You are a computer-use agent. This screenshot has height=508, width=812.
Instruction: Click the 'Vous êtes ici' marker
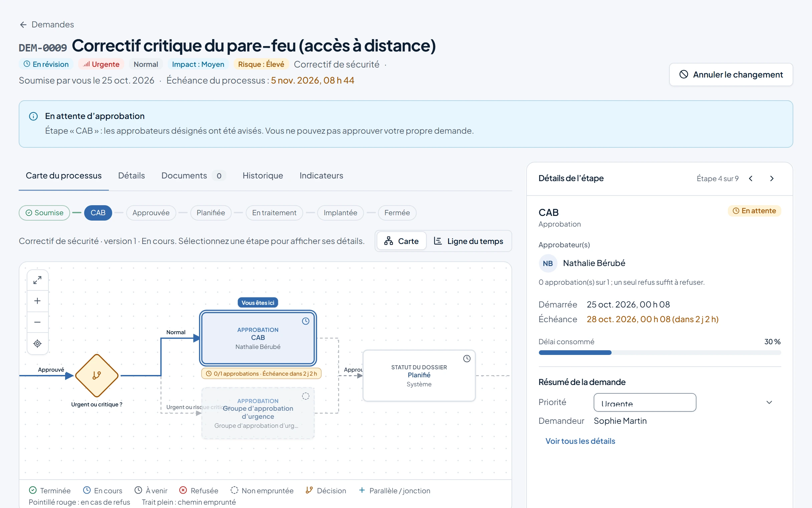tap(258, 303)
